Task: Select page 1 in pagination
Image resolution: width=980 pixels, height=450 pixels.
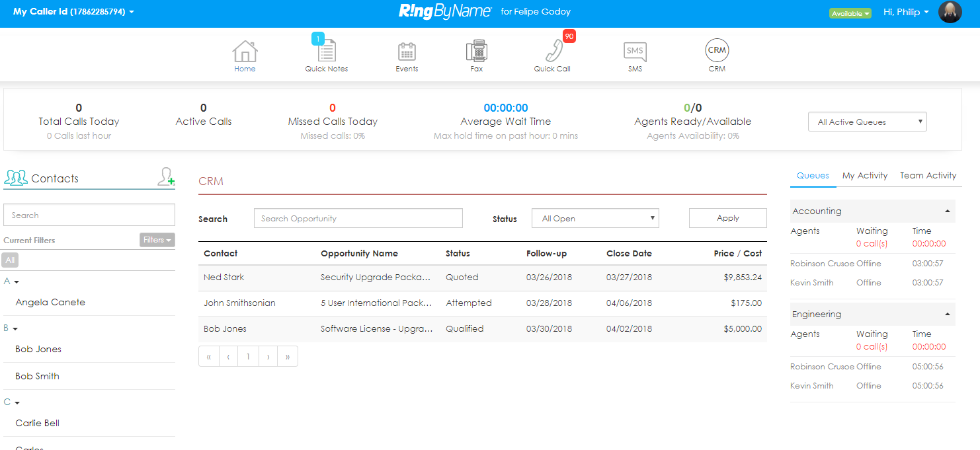Action: [x=248, y=356]
